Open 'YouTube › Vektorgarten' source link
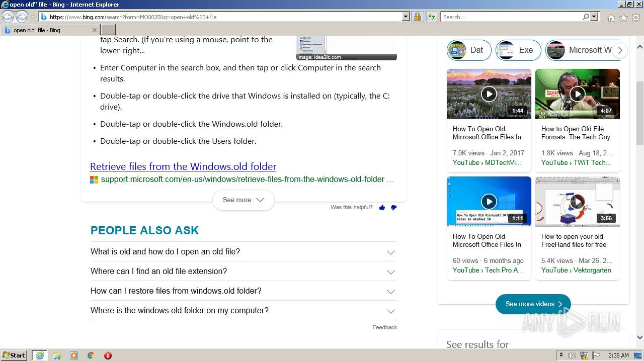644x362 pixels. click(x=576, y=270)
